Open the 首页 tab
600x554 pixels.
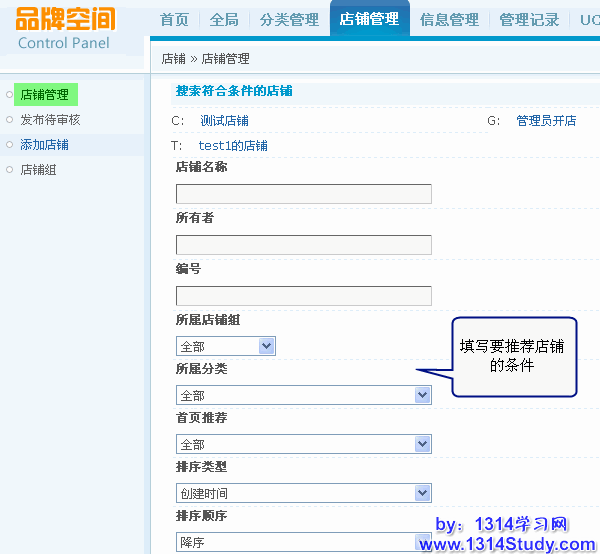174,20
